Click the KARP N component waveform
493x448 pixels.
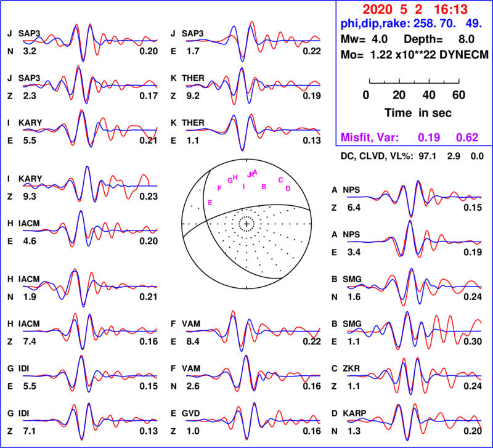(x=414, y=422)
